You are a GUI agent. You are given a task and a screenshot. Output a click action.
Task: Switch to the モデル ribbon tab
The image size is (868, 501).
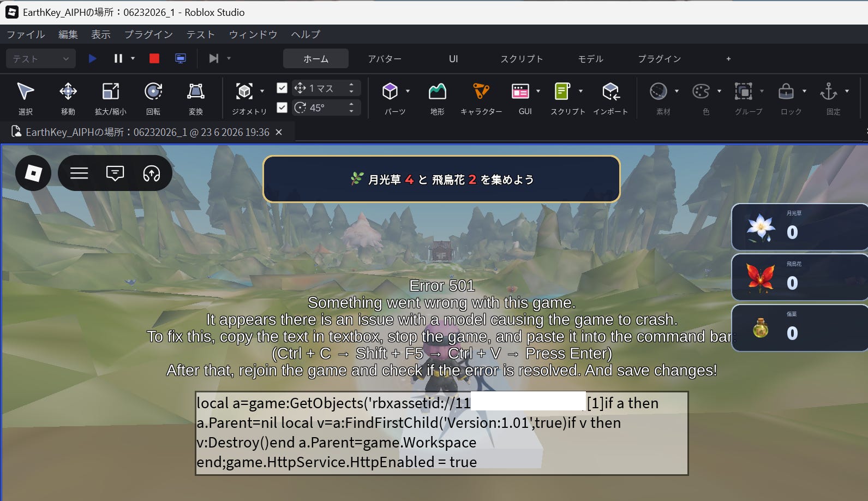coord(591,58)
